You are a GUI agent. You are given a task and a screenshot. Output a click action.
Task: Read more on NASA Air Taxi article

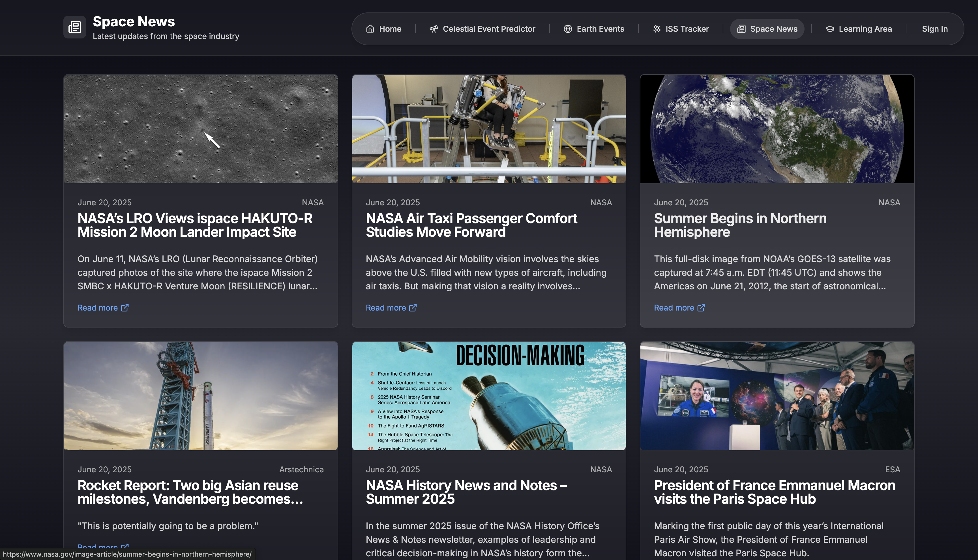point(386,308)
